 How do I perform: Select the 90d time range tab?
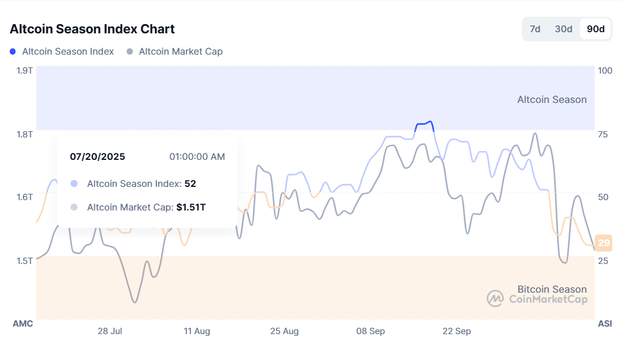click(596, 29)
